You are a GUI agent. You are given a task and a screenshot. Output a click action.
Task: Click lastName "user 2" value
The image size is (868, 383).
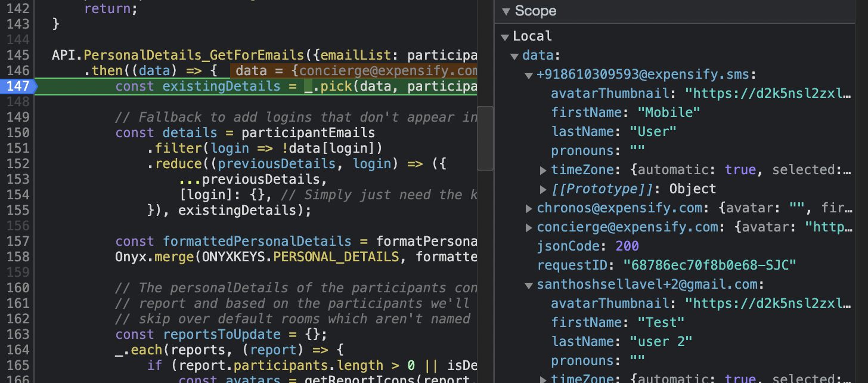click(661, 341)
